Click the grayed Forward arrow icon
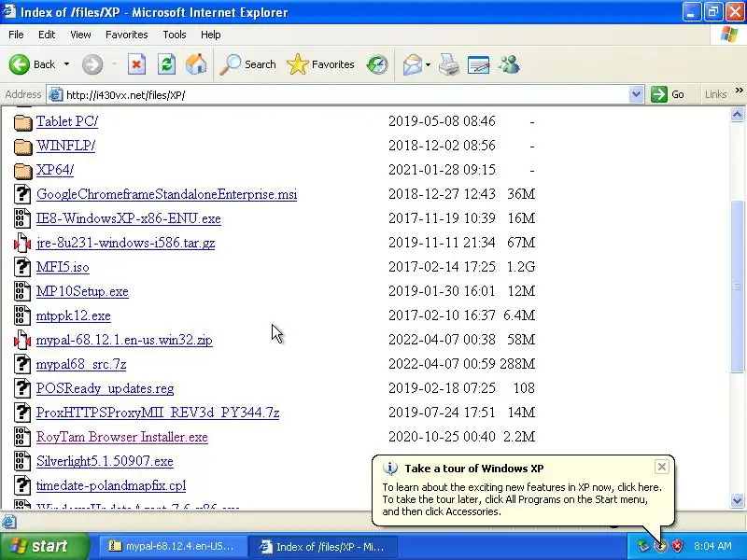Image resolution: width=747 pixels, height=560 pixels. point(92,64)
